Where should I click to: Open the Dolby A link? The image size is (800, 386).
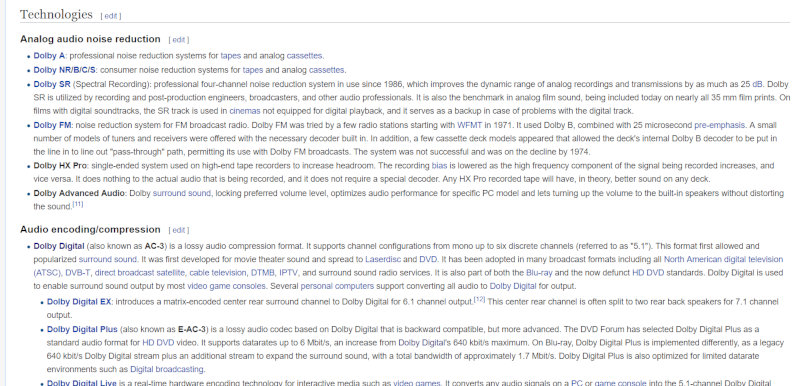click(49, 56)
